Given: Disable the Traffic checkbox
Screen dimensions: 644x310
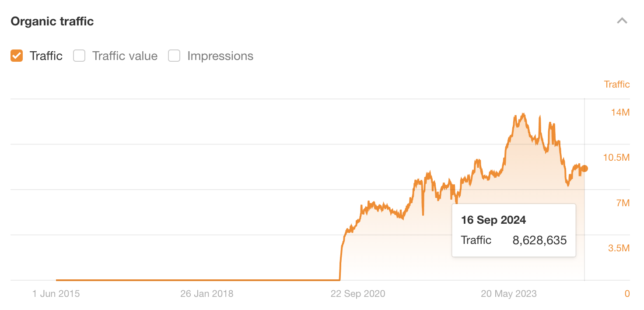Looking at the screenshot, I should 16,56.
